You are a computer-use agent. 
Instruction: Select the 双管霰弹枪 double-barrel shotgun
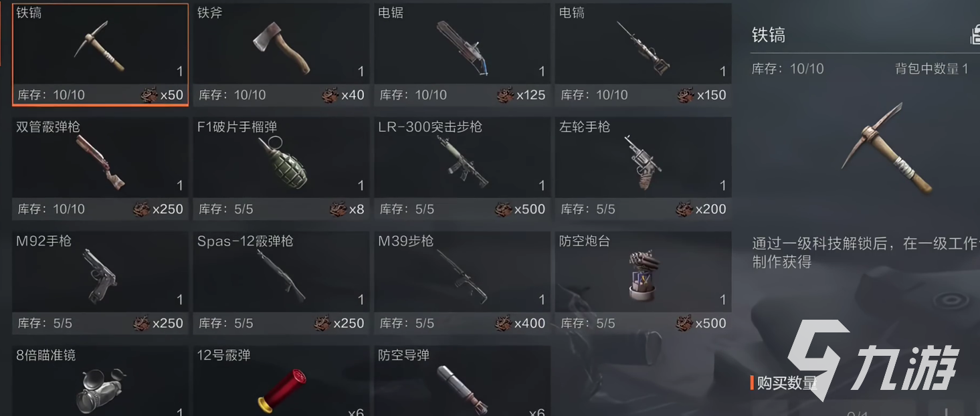point(100,169)
